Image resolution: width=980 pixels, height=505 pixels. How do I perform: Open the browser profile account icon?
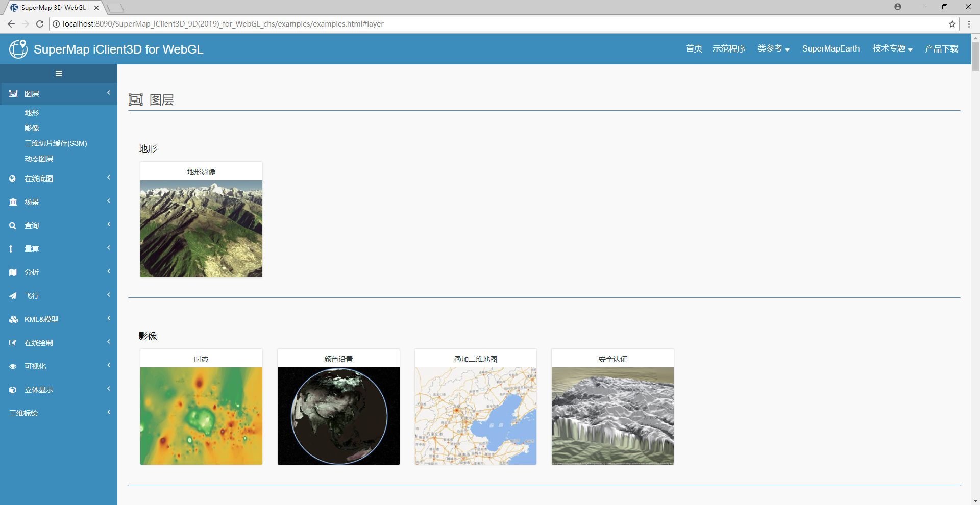pos(898,7)
